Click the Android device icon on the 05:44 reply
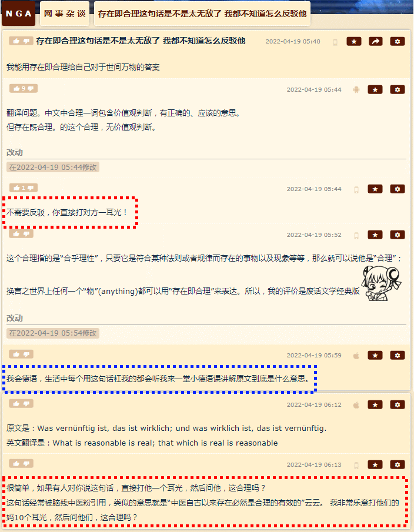Viewport: 414px width, 532px height. [356, 89]
